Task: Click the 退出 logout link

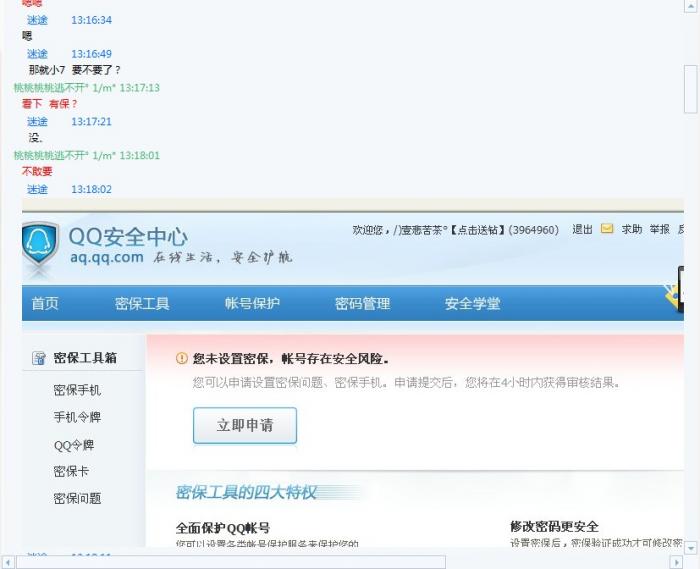Action: (x=582, y=229)
